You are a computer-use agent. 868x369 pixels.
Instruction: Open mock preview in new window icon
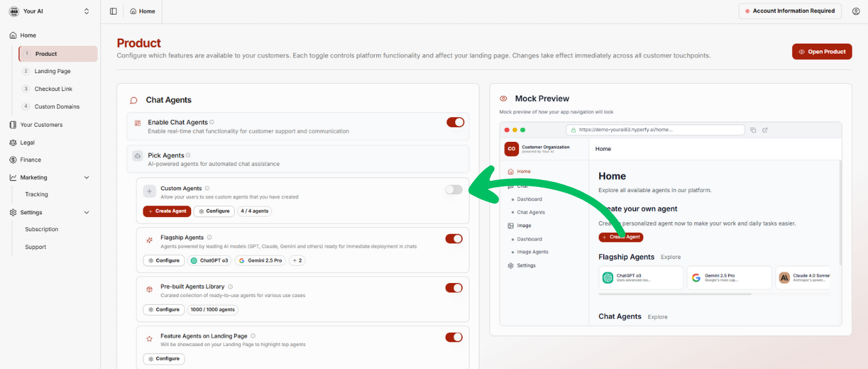(765, 130)
